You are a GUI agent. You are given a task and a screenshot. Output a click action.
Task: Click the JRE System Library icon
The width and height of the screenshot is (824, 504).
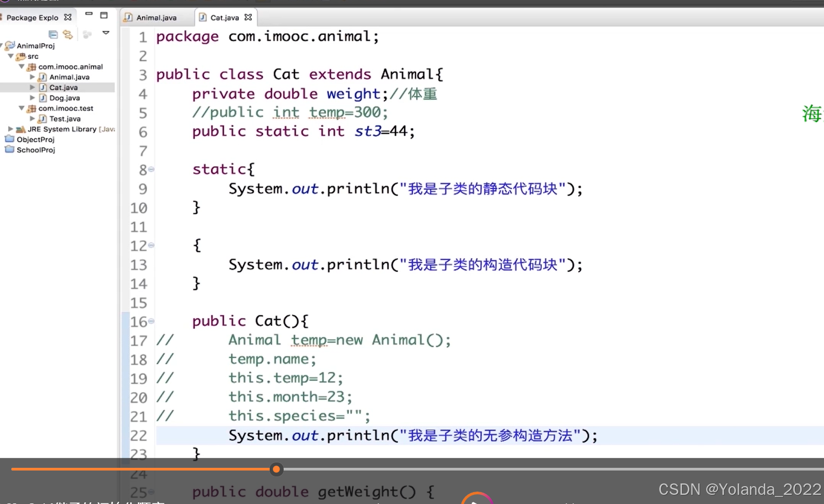[21, 129]
